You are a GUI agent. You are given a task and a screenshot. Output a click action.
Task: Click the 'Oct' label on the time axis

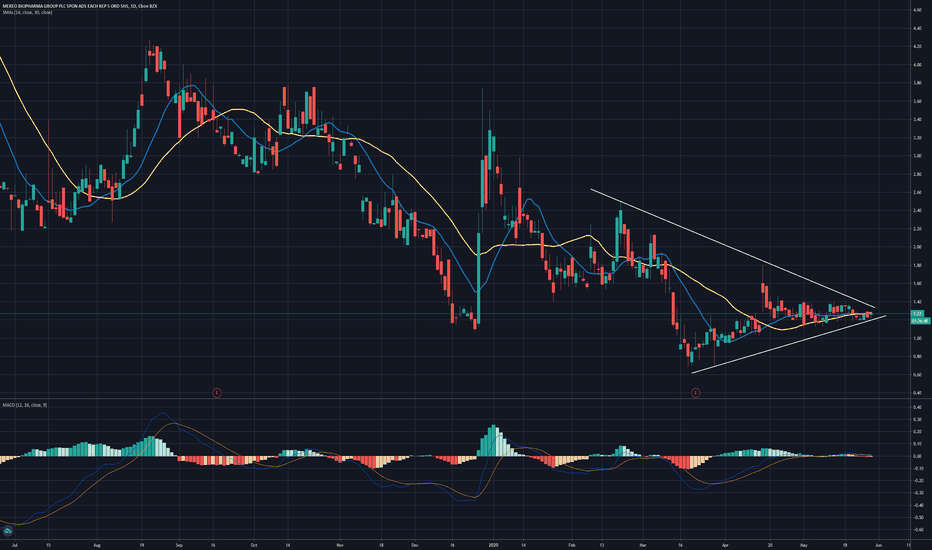(x=254, y=545)
